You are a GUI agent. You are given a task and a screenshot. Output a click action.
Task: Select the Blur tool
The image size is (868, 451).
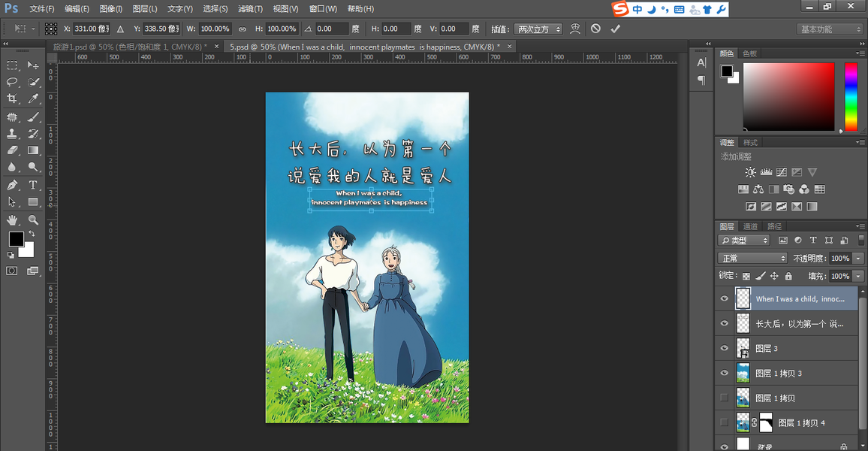coord(11,167)
